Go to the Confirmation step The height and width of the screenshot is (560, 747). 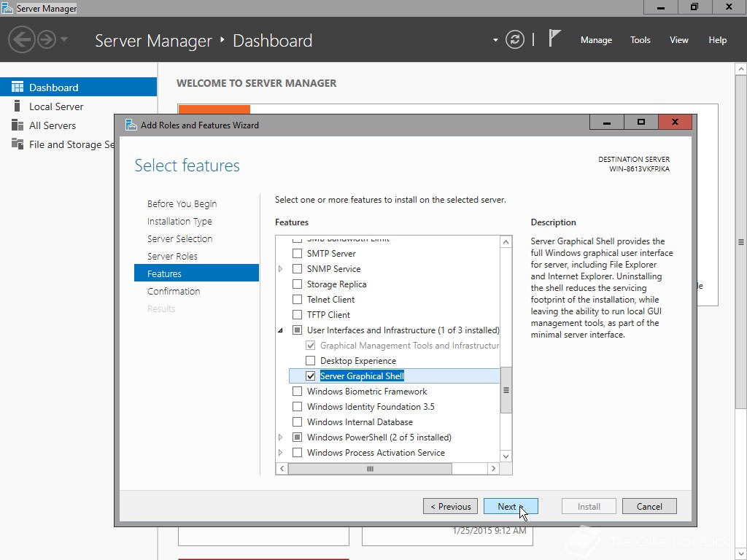coord(174,291)
